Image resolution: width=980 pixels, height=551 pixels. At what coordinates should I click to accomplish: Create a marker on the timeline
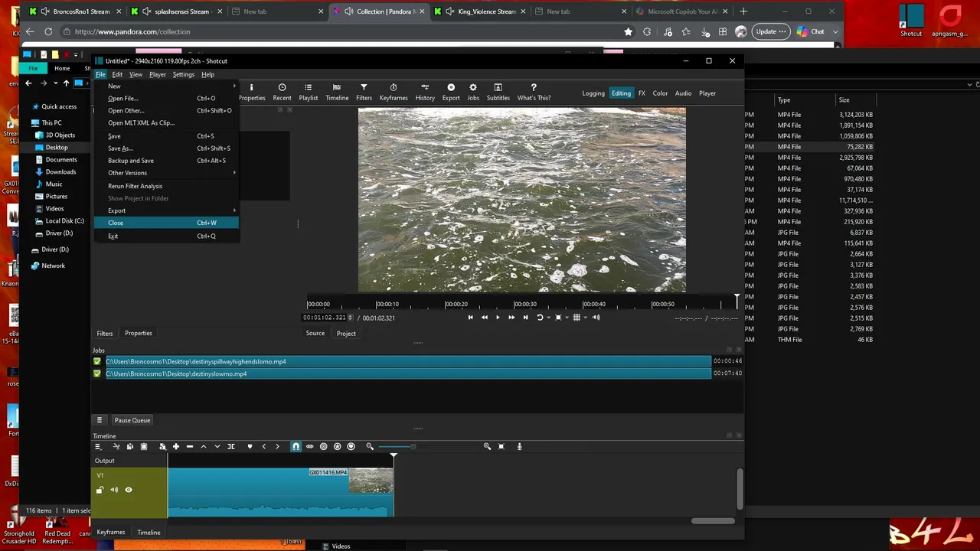pyautogui.click(x=250, y=446)
